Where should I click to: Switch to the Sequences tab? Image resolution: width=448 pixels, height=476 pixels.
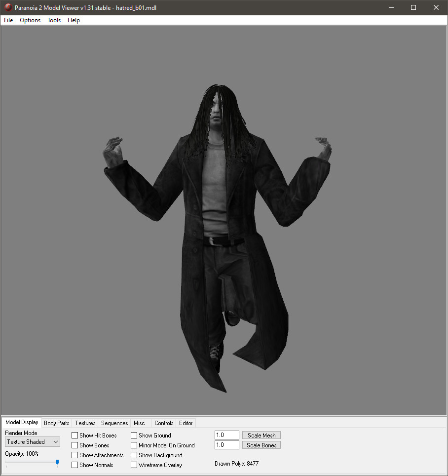(x=114, y=423)
